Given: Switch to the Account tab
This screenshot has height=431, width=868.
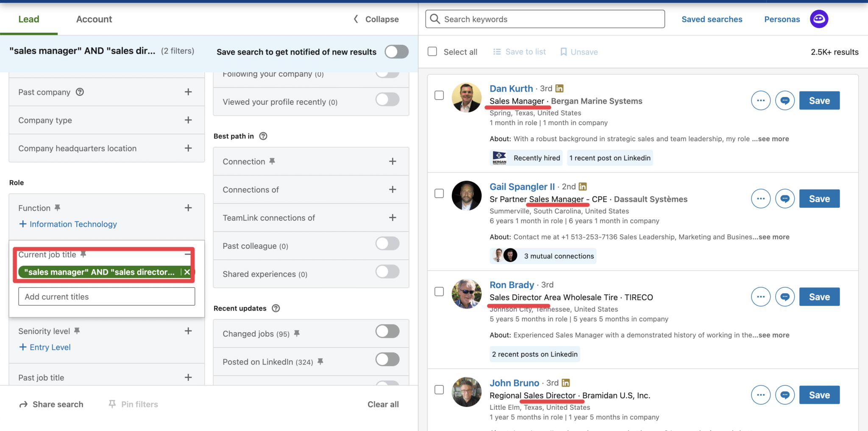Looking at the screenshot, I should click(x=94, y=19).
